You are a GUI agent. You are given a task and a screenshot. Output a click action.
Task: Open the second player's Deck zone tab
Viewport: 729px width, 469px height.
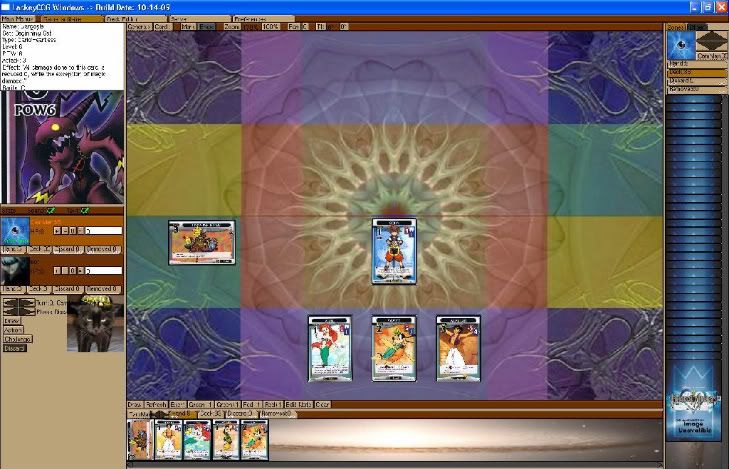tap(39, 289)
